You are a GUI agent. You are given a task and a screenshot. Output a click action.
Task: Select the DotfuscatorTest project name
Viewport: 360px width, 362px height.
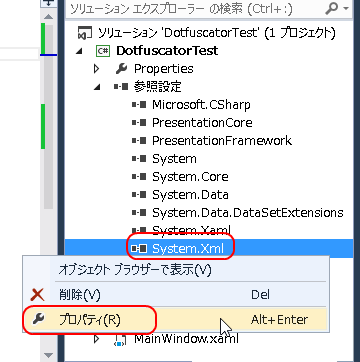point(167,51)
